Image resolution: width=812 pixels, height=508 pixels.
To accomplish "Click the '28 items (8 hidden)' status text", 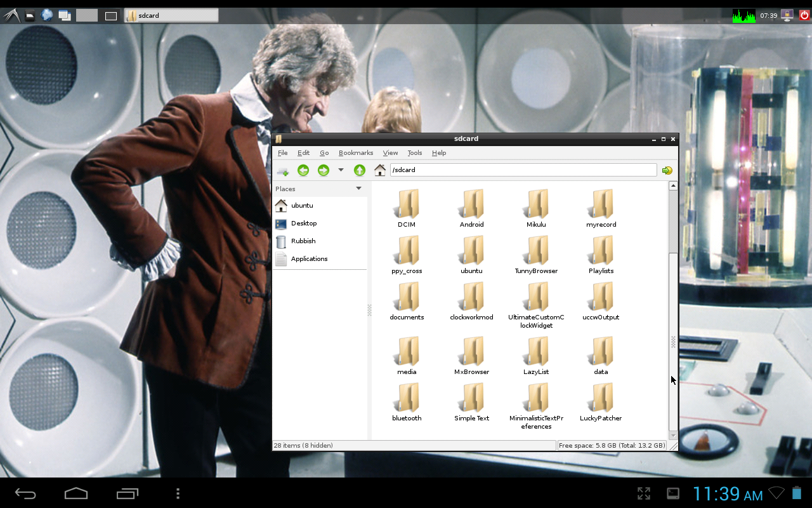I will click(x=304, y=446).
